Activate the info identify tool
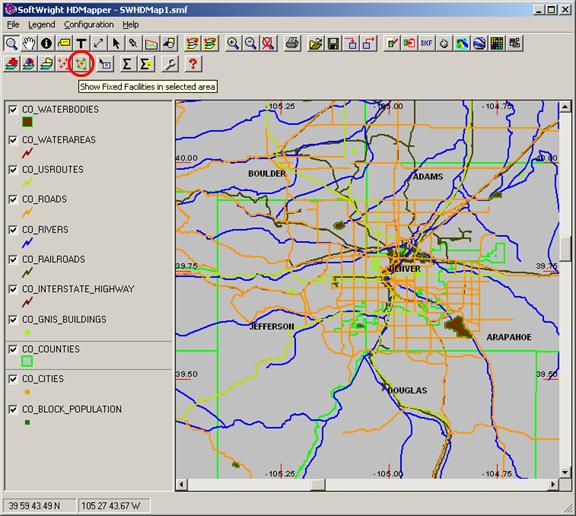 click(x=47, y=44)
